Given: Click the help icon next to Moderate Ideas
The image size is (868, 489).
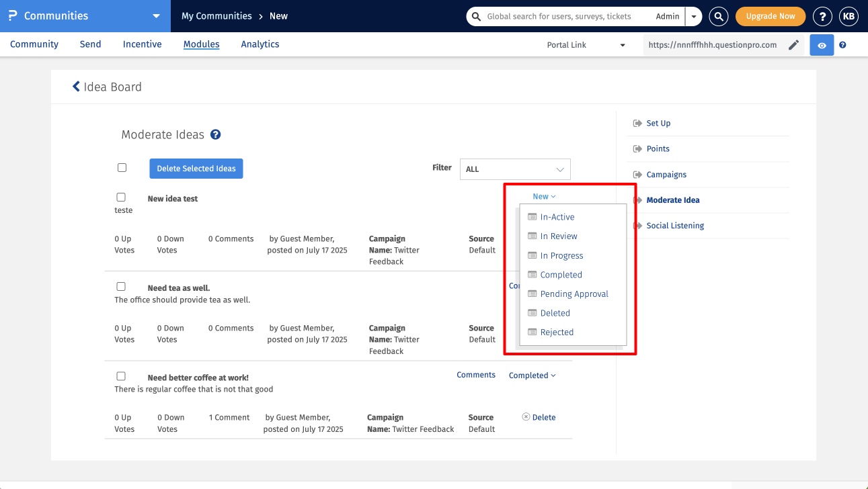Looking at the screenshot, I should 216,134.
